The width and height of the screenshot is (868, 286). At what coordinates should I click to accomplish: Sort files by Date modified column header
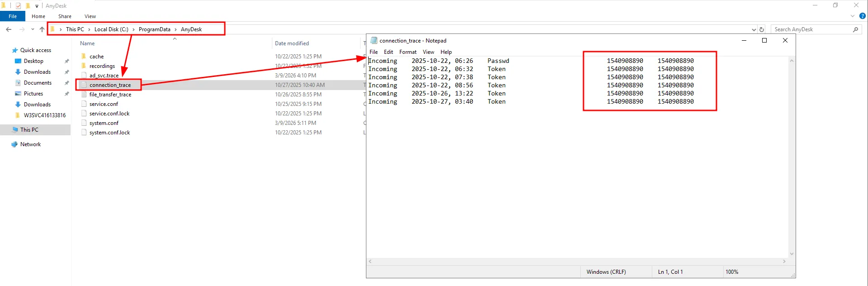pyautogui.click(x=292, y=43)
